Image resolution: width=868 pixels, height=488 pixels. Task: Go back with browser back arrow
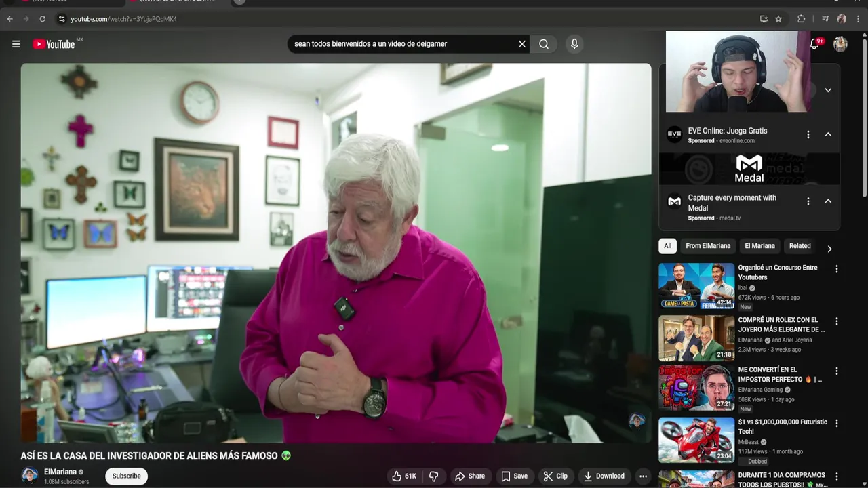click(x=9, y=19)
